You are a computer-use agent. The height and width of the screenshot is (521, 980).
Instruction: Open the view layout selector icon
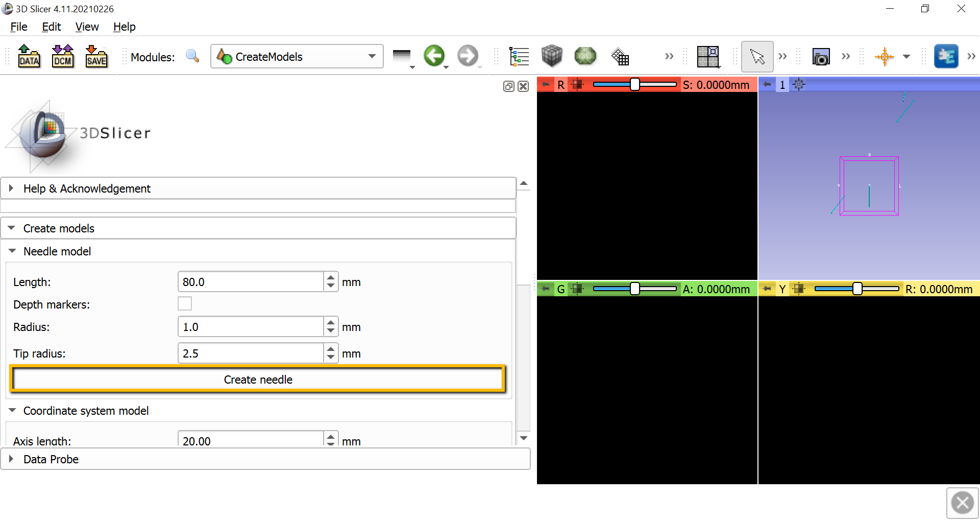(708, 57)
